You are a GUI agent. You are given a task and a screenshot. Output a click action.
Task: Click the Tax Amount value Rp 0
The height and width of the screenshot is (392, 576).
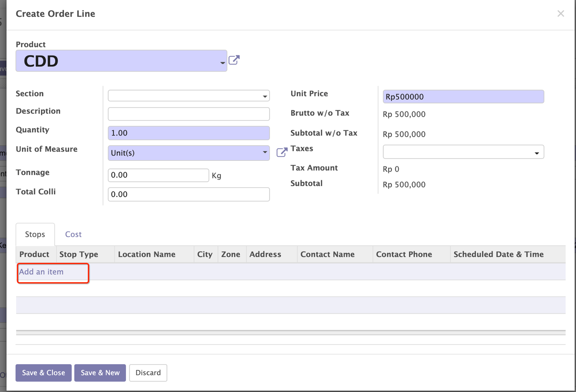(391, 169)
